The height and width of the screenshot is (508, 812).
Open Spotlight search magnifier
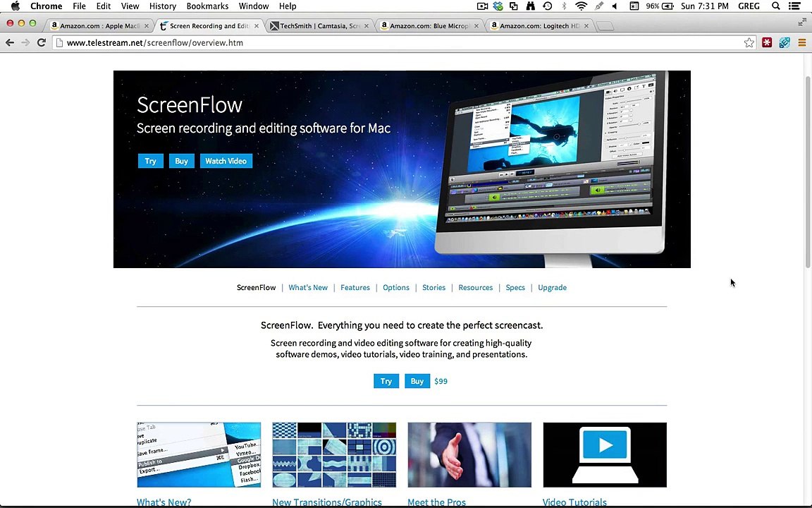click(x=775, y=6)
